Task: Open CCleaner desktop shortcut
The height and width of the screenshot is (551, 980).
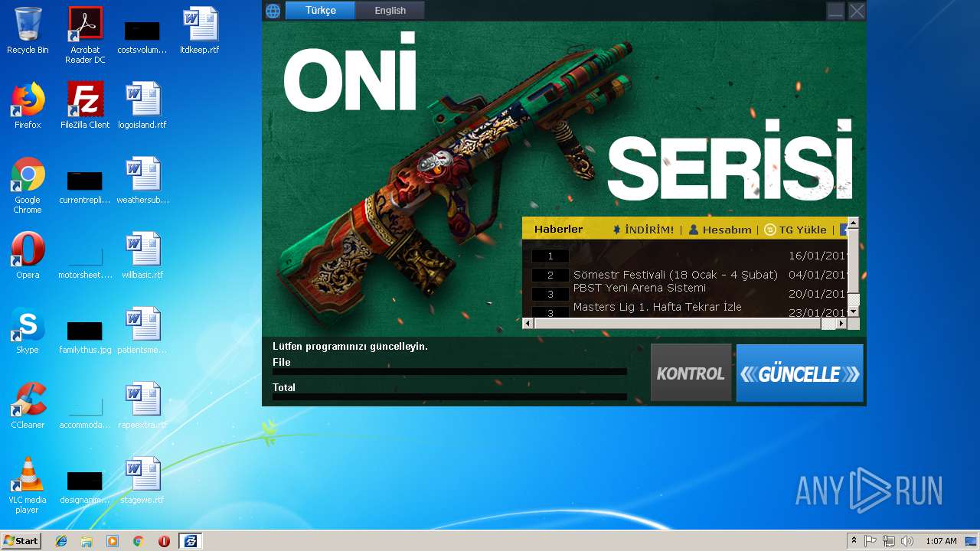Action: click(x=28, y=406)
